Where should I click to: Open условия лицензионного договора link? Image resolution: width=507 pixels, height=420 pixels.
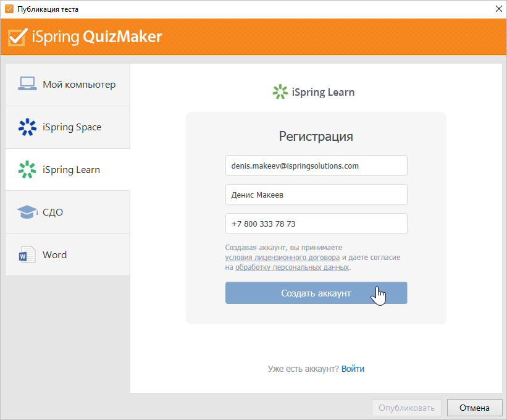pos(282,258)
